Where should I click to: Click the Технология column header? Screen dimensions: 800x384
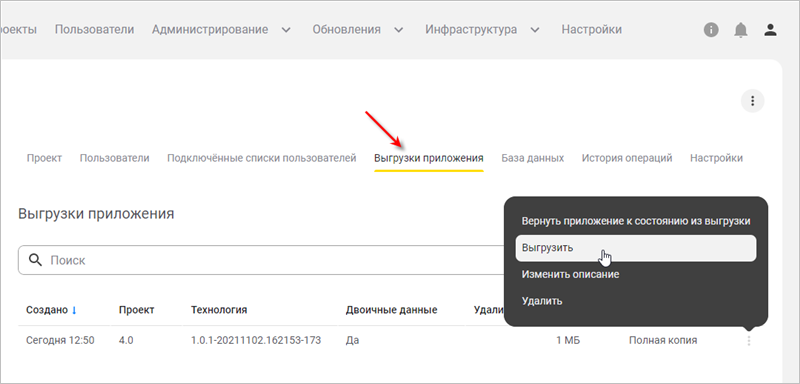pos(219,310)
